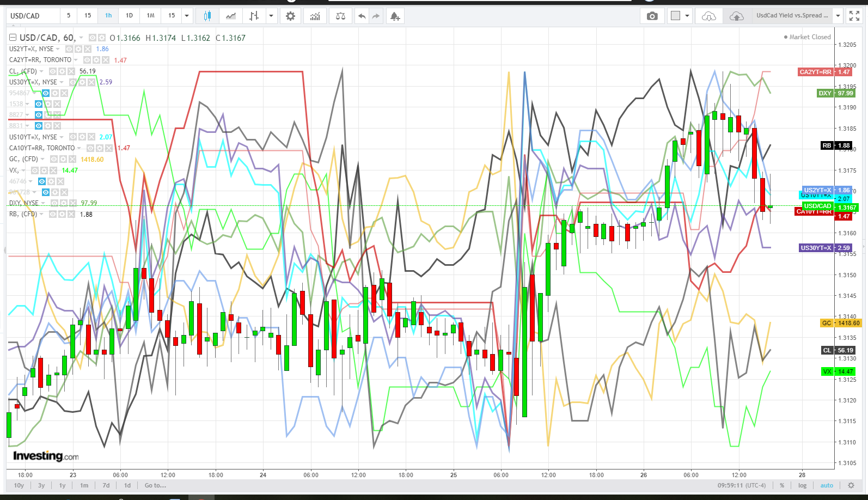Image resolution: width=868 pixels, height=500 pixels.
Task: Open chart settings gear in bottom bar
Action: pyautogui.click(x=851, y=485)
